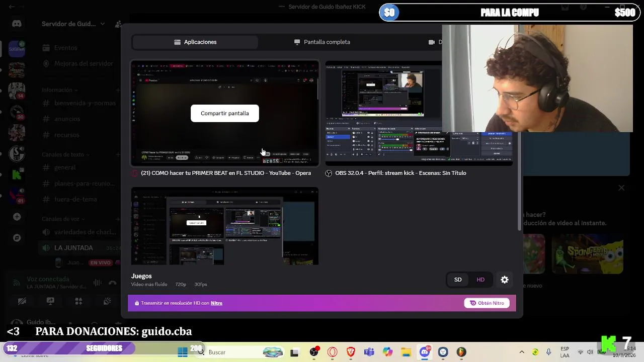Open Windows Start menu
This screenshot has width=644, height=362.
point(182,352)
